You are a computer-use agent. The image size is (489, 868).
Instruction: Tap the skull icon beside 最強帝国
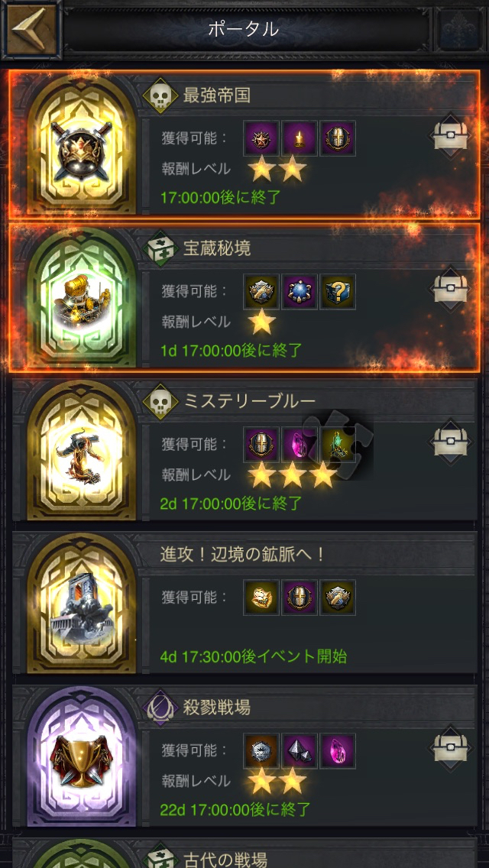pyautogui.click(x=160, y=96)
